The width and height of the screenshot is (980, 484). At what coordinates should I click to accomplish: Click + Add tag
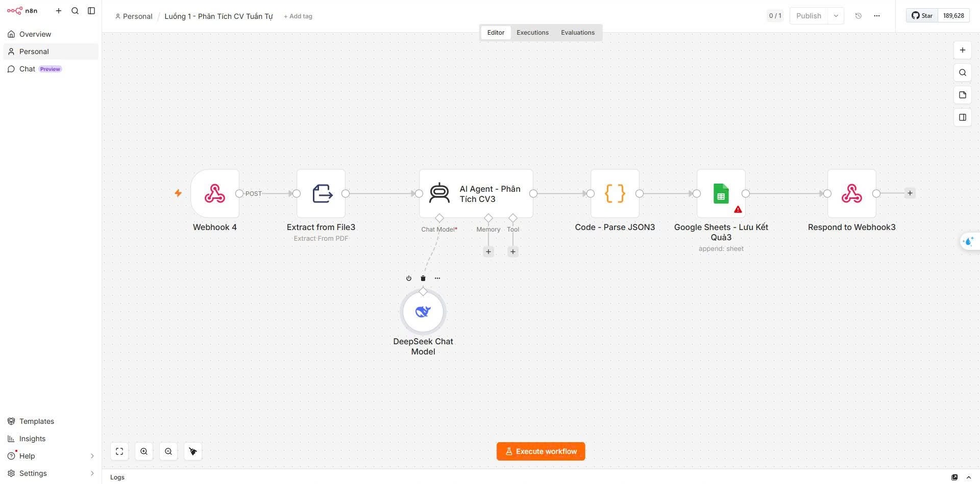(298, 16)
